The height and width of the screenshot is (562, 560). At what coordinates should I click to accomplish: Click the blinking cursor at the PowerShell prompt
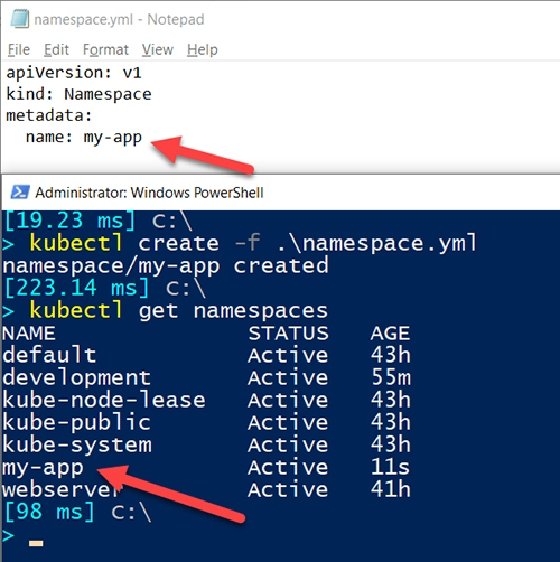point(36,543)
